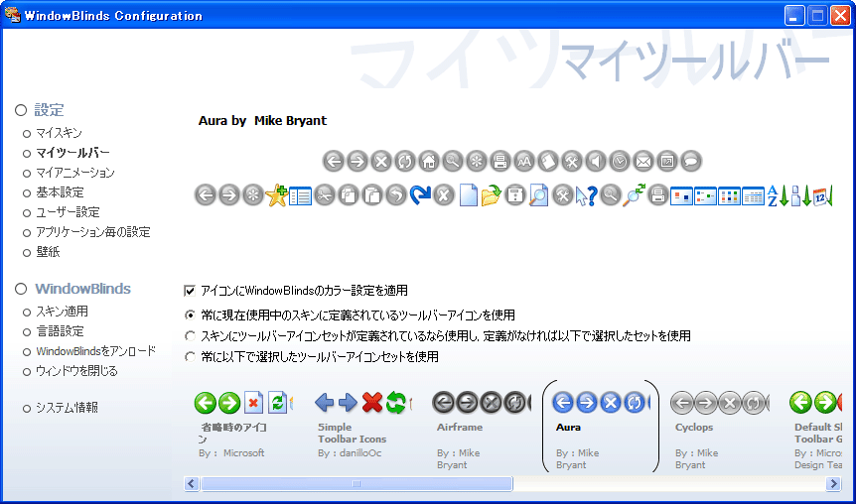This screenshot has height=504, width=856.
Task: Select the 省略時のアイコン toolbar set by Microsoft
Action: (x=243, y=427)
